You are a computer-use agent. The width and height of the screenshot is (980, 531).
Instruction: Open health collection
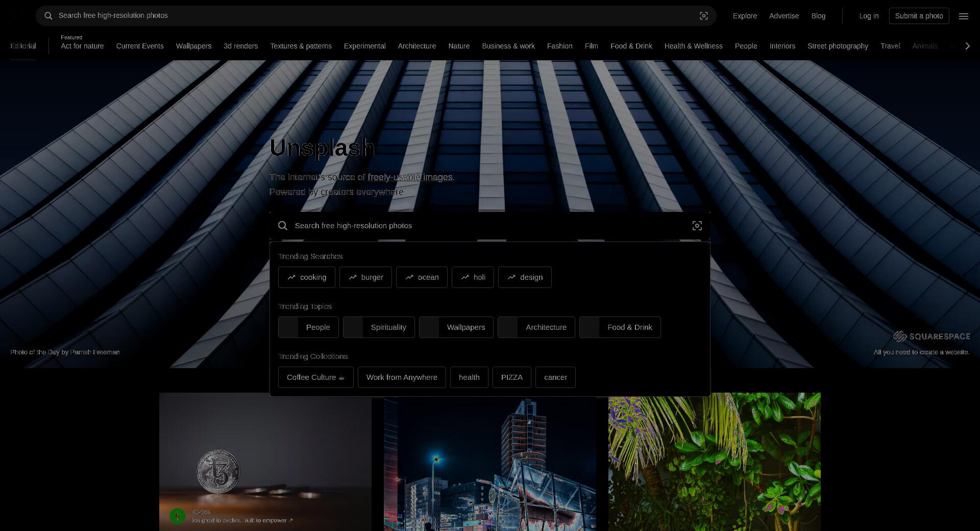[469, 377]
